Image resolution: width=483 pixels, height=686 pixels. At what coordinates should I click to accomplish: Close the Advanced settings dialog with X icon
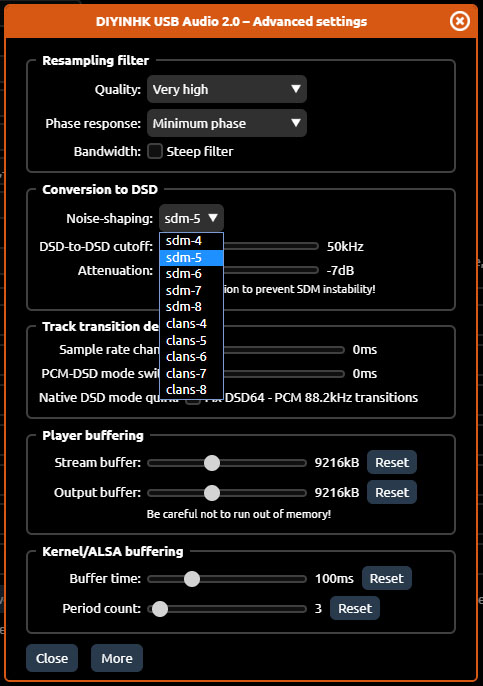(459, 21)
